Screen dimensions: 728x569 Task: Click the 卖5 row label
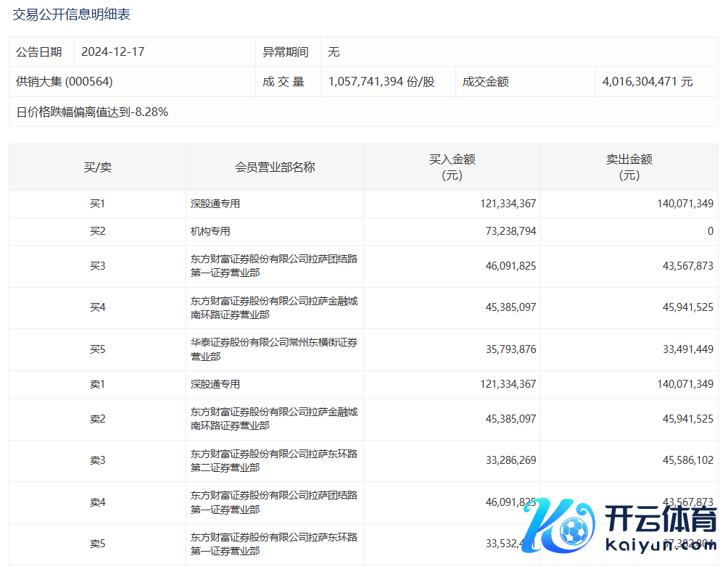coord(97,544)
